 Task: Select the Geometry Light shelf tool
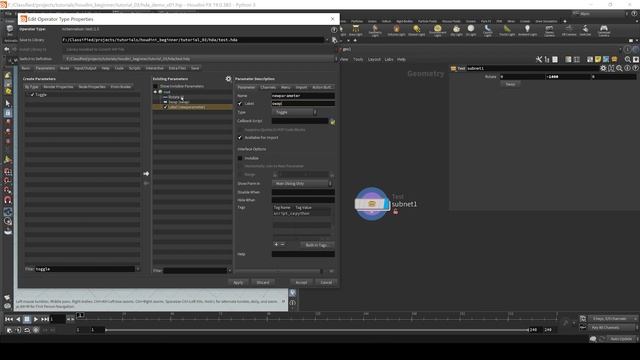coord(375,30)
